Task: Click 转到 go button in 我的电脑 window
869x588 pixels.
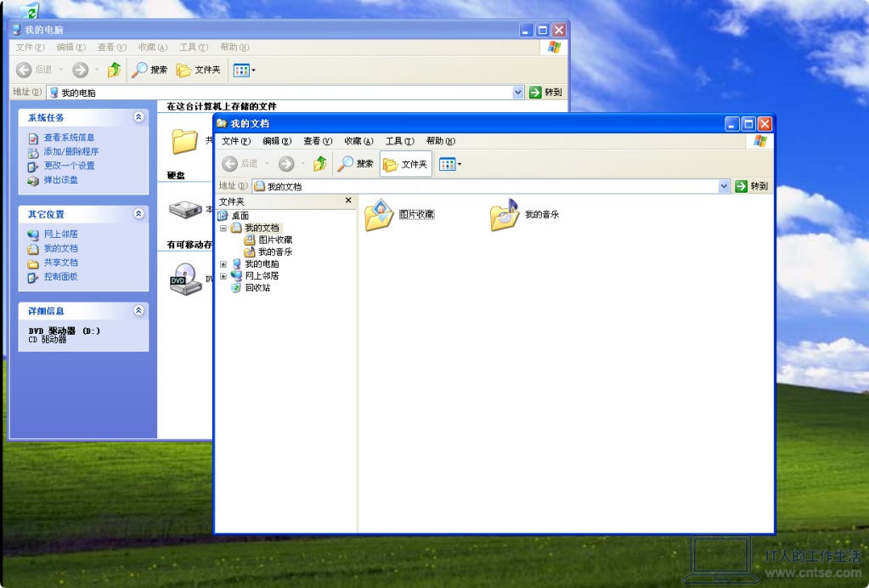Action: point(546,92)
